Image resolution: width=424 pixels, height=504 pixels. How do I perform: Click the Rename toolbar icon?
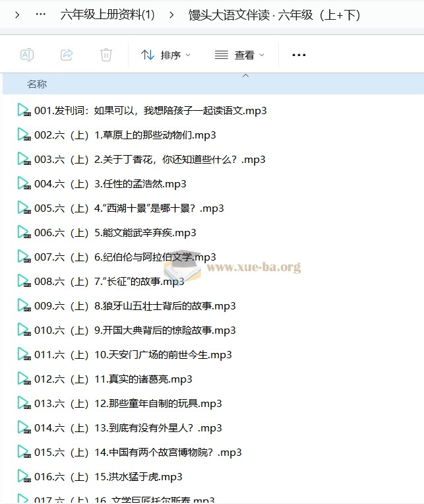coord(27,55)
